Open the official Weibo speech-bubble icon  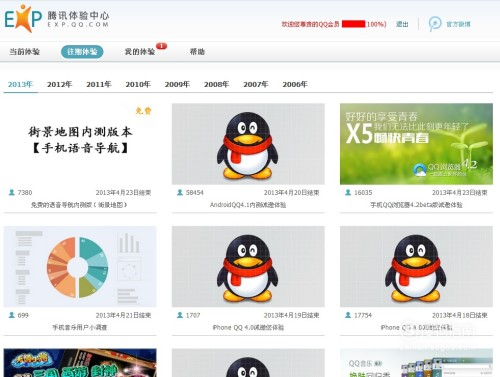[x=435, y=24]
